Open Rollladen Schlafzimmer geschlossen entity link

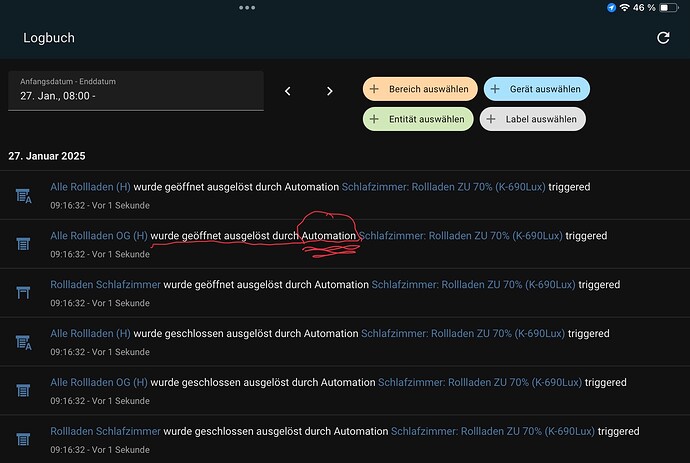tap(105, 431)
